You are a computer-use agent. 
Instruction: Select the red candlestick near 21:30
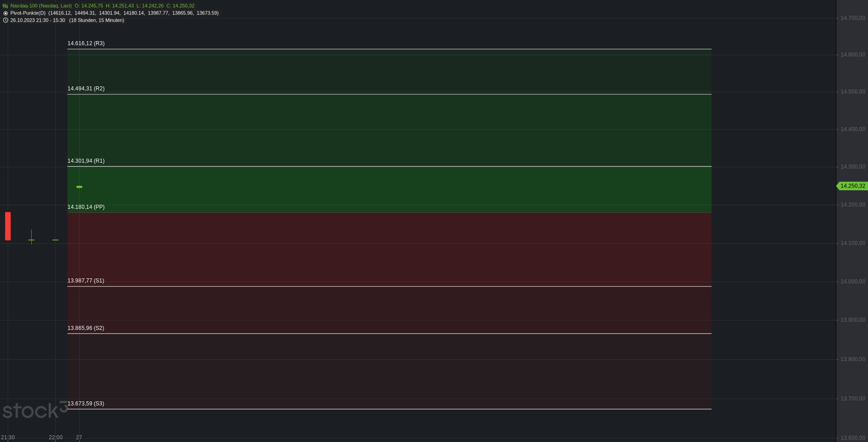(x=8, y=226)
